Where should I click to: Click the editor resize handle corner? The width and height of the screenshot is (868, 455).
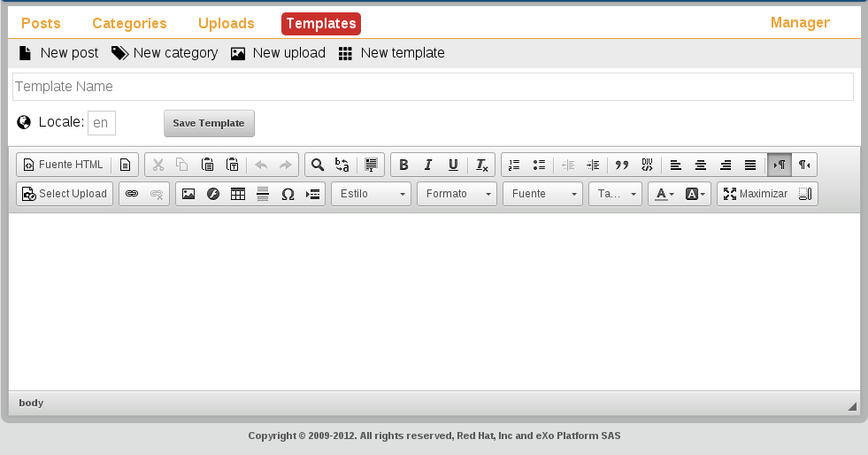point(852,406)
